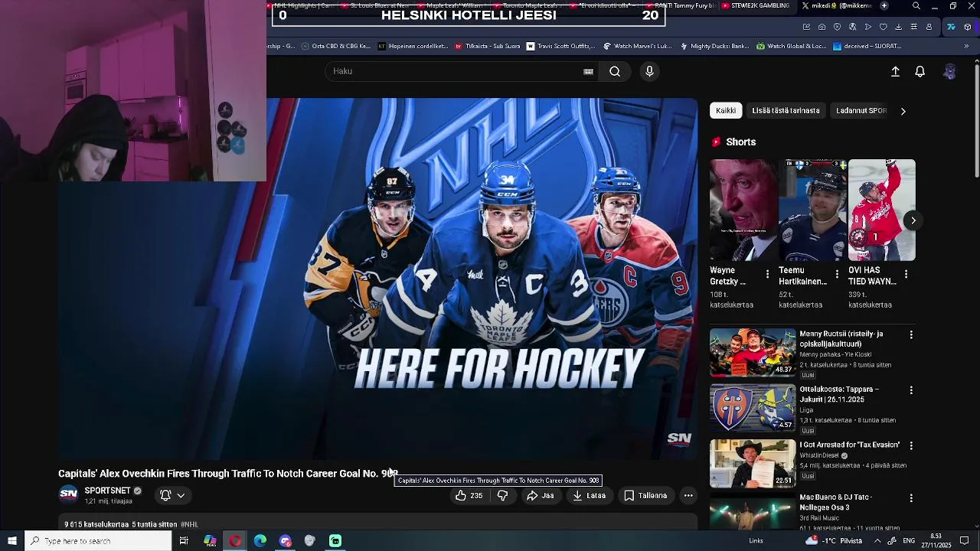Select the Lisää tästä kanavasta chip
This screenshot has height=551, width=980.
(x=786, y=111)
